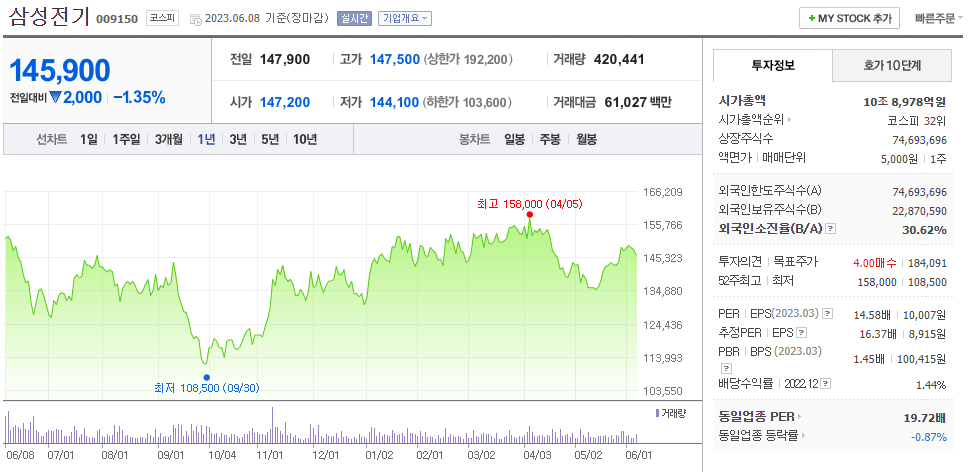
Task: Click the 거래량 legend marker on volume chart
Action: [657, 413]
